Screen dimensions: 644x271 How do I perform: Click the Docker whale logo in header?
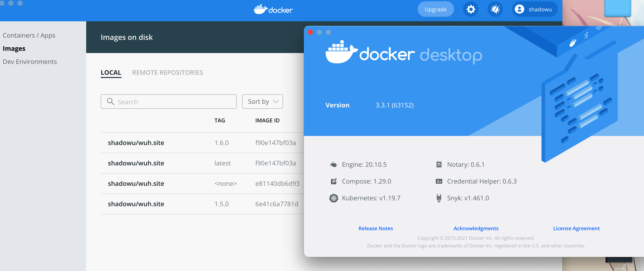pos(273,10)
